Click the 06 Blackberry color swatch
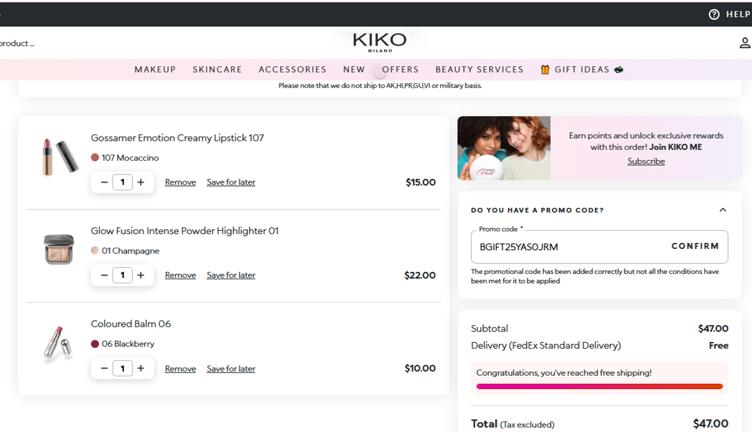 tap(95, 344)
